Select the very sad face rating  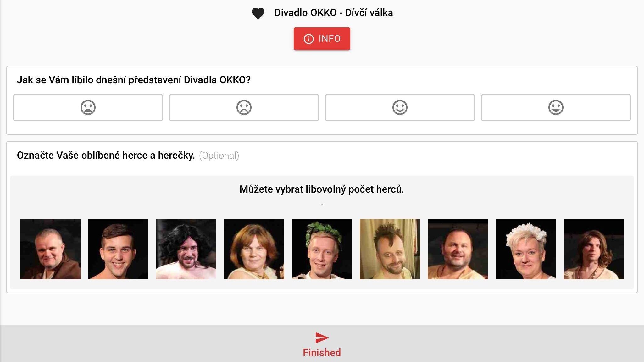[x=88, y=107]
